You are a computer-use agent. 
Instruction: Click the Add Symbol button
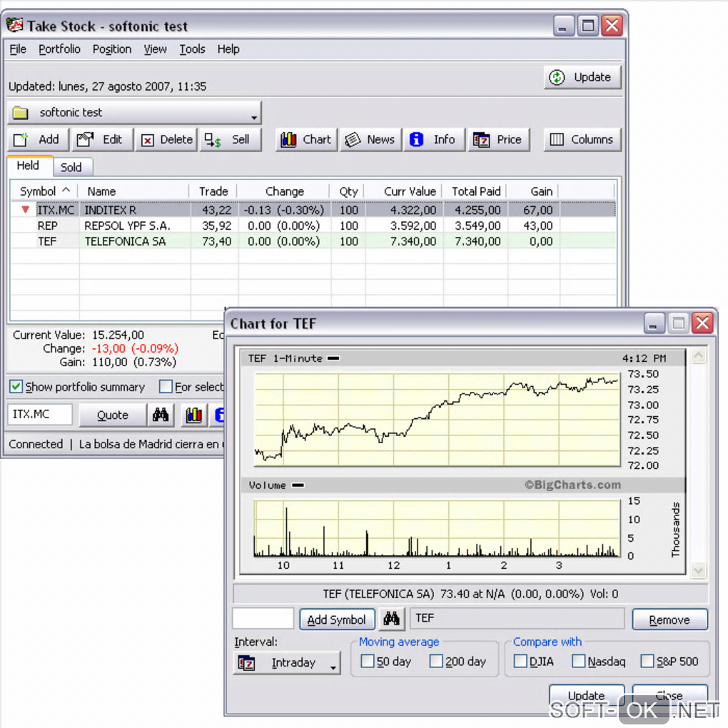[337, 620]
